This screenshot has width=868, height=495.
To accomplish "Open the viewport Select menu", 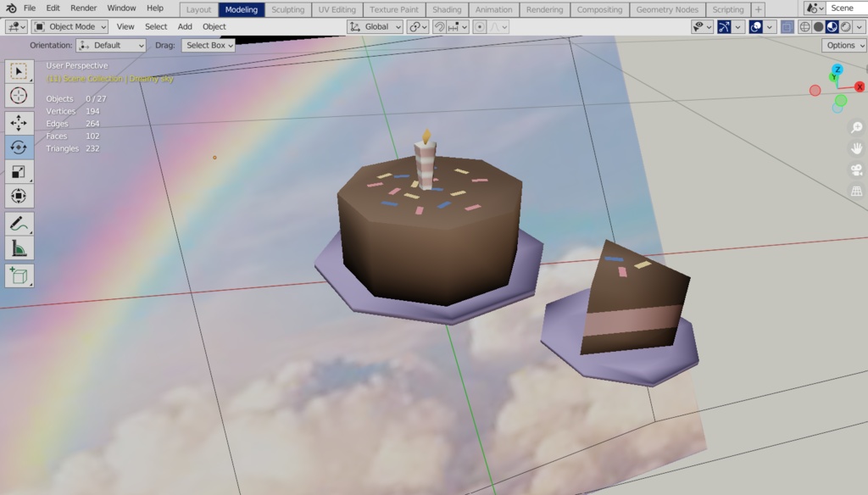I will coord(156,26).
